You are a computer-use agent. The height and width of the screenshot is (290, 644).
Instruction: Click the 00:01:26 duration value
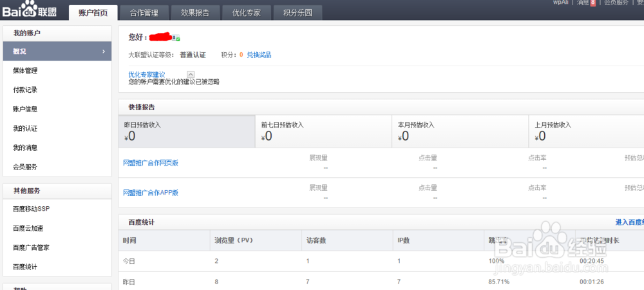tap(591, 282)
